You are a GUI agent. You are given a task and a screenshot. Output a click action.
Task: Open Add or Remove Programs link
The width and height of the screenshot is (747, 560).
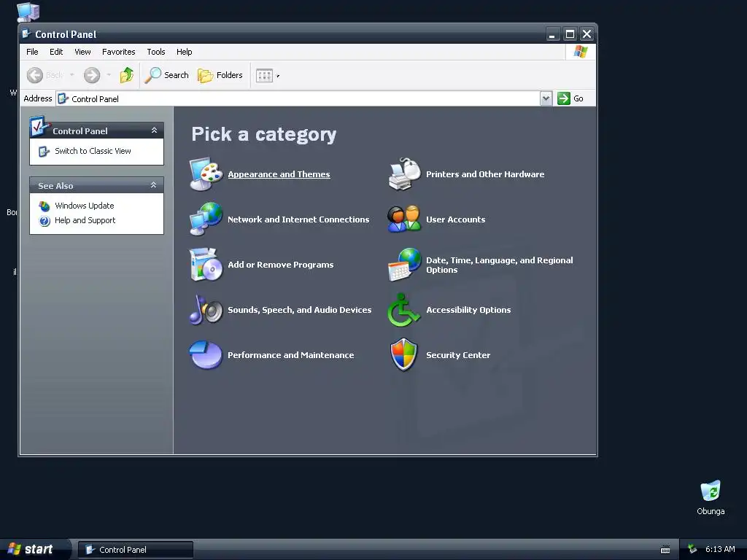coord(281,265)
